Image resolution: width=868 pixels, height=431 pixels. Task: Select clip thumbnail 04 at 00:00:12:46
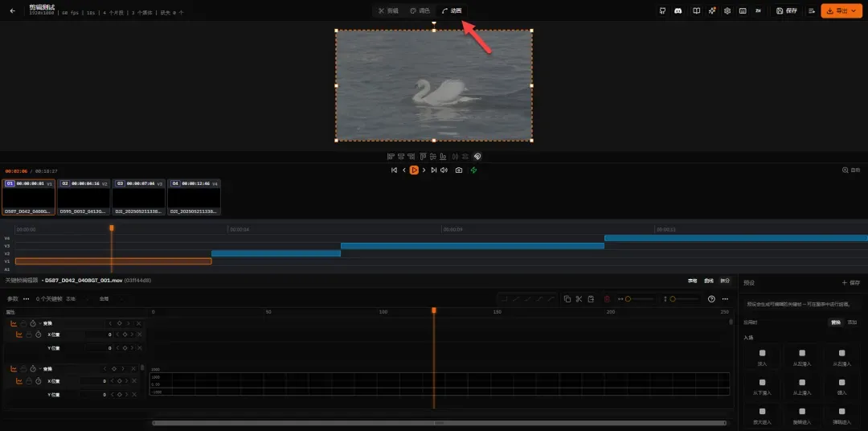(x=194, y=197)
